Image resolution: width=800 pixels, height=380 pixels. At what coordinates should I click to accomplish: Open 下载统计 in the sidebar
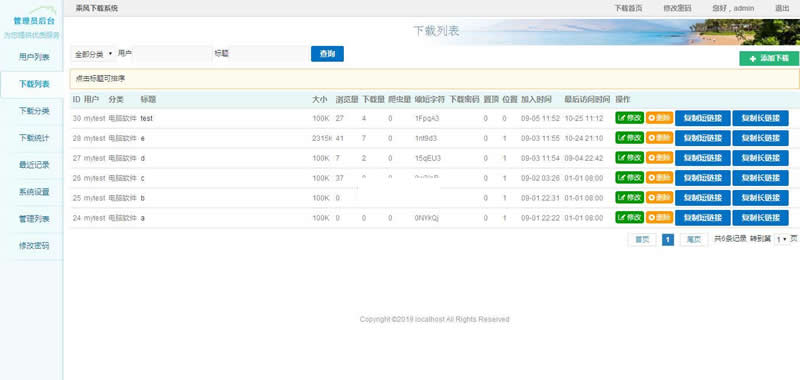[34, 138]
